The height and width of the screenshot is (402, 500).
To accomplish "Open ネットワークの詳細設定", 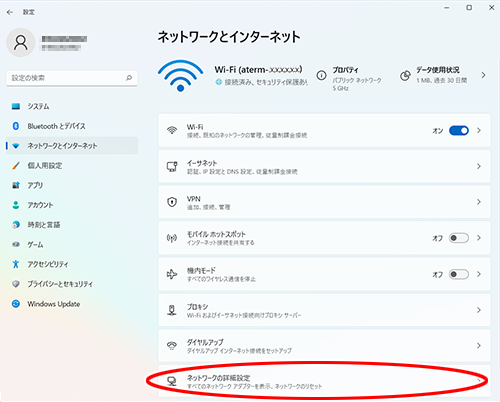I will coord(324,381).
